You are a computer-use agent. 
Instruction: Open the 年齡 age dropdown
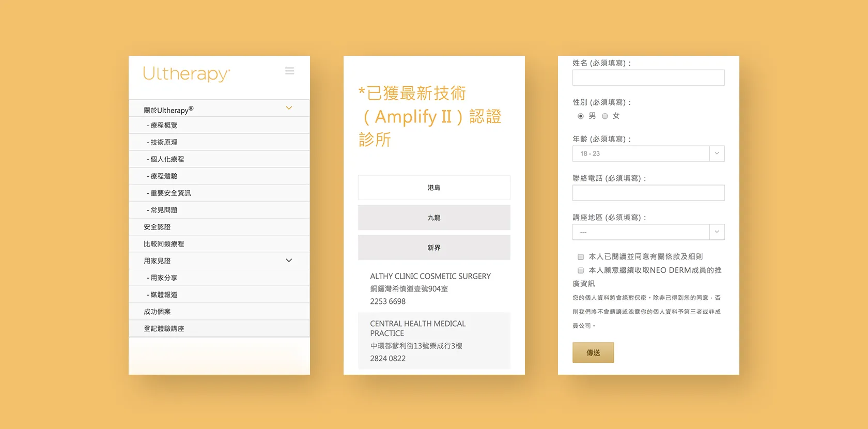648,154
